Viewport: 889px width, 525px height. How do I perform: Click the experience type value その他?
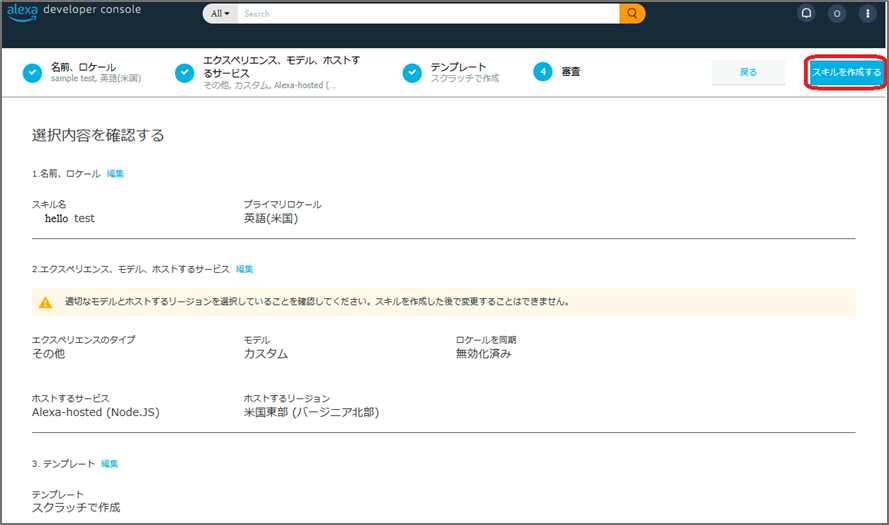[48, 354]
